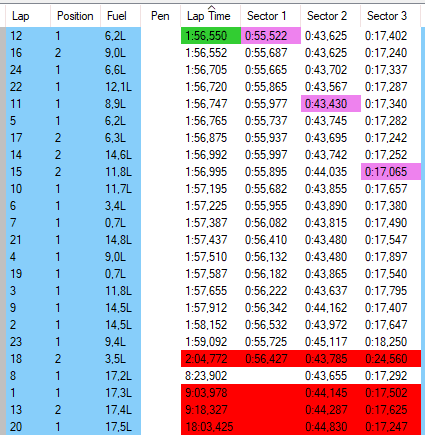Select lap time 1:56,765
425x441 pixels.
tap(206, 121)
